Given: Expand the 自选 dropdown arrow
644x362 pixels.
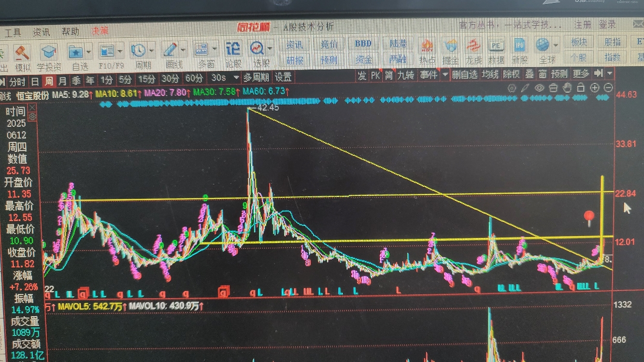Looking at the screenshot, I should coord(89,51).
